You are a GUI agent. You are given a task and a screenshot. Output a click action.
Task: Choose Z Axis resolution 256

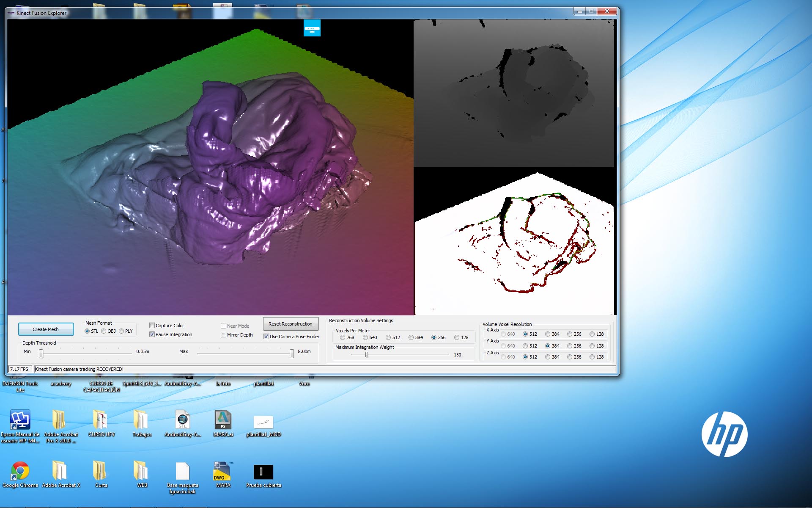point(570,357)
